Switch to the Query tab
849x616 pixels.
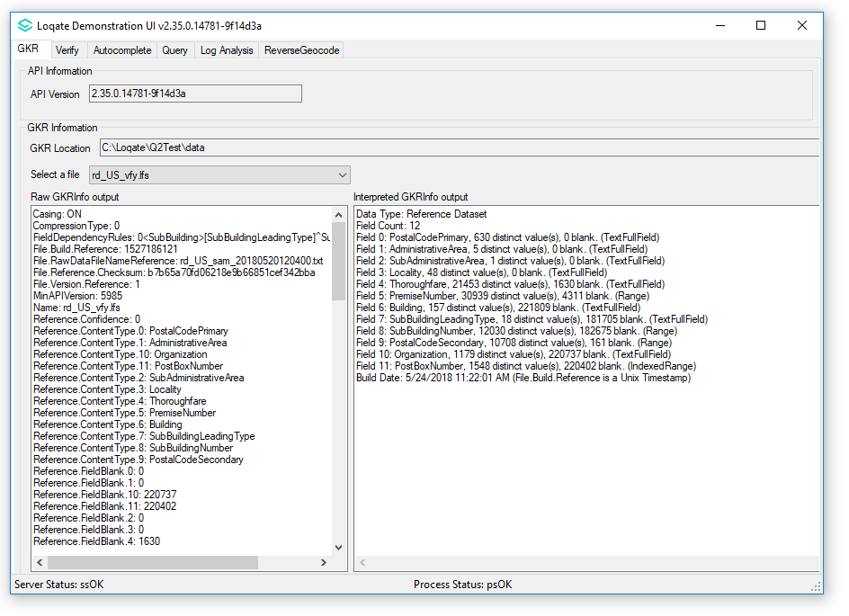click(174, 50)
